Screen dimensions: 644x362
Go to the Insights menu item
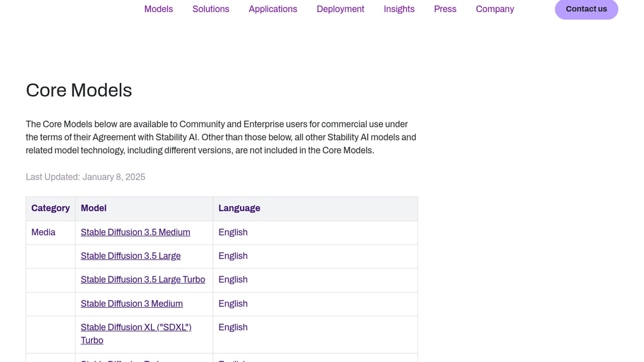click(x=399, y=9)
